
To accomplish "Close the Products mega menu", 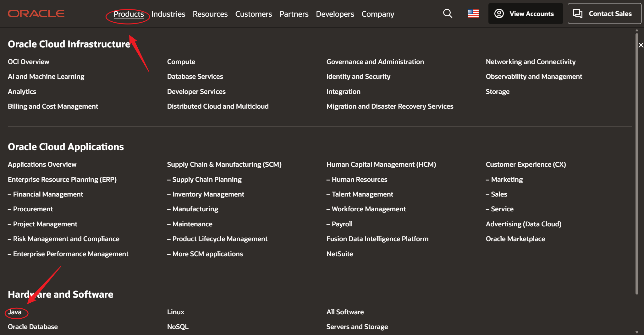I will 641,45.
